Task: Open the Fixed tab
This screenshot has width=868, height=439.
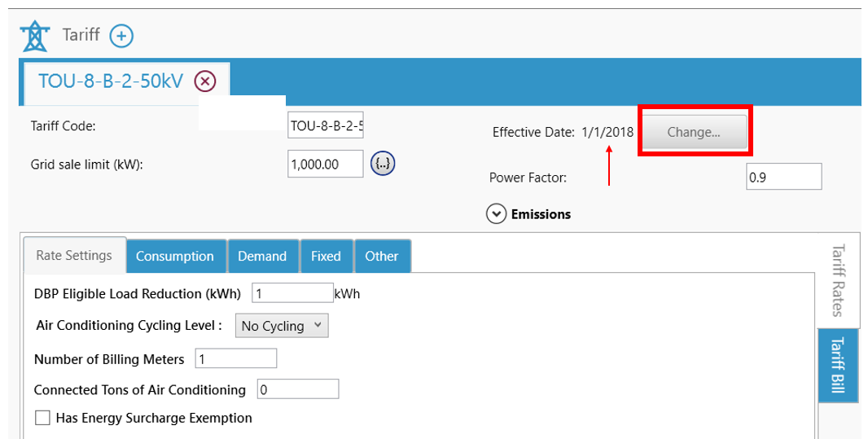Action: pos(326,256)
